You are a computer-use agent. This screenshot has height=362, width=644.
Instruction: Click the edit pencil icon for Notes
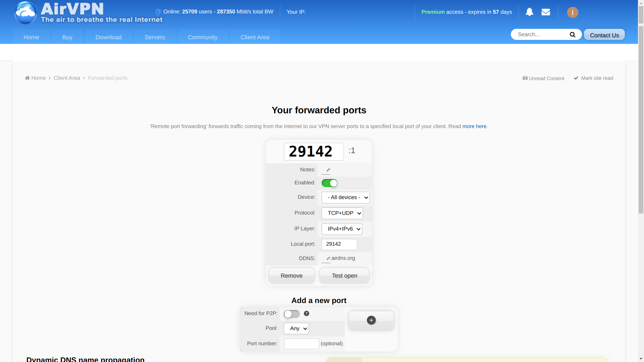point(328,169)
